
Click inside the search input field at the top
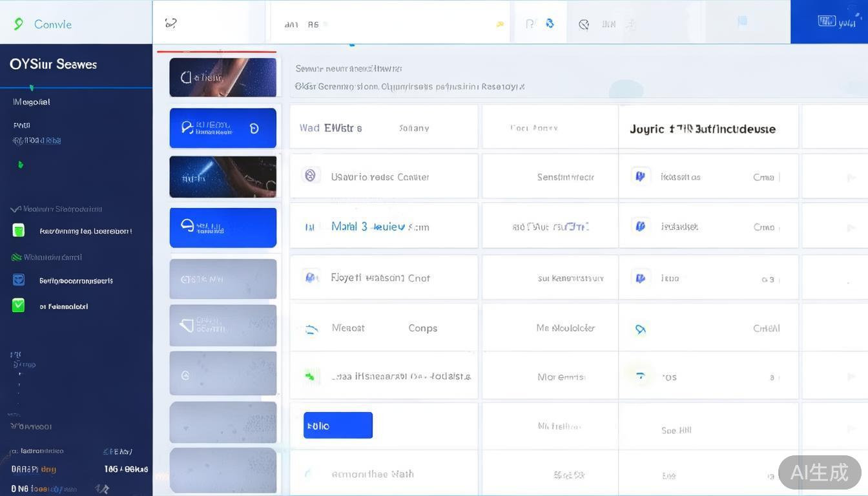point(387,24)
